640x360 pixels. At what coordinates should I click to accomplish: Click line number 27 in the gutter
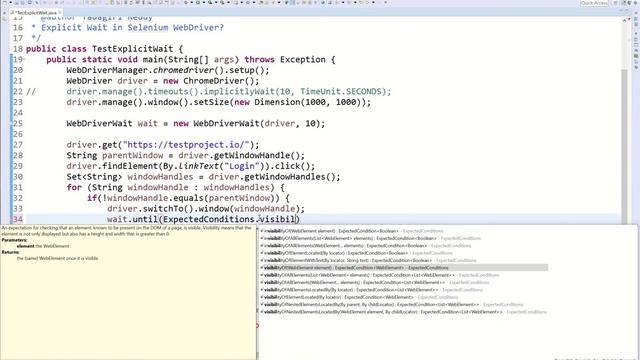pyautogui.click(x=18, y=145)
